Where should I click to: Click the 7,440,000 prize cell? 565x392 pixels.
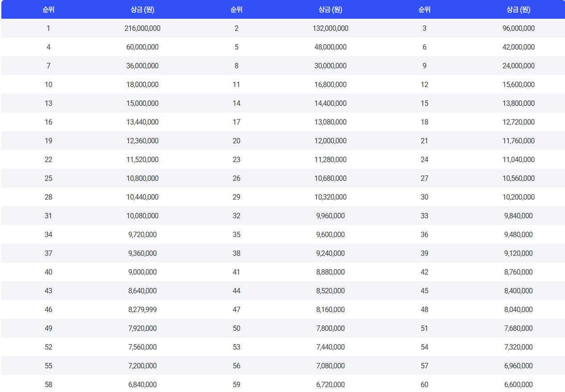tap(331, 347)
